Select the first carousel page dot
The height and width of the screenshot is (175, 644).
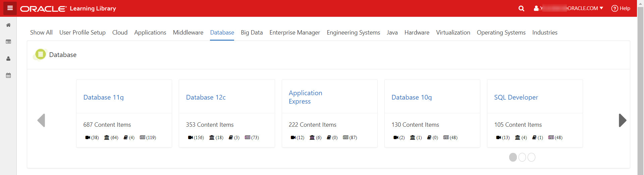[x=513, y=157]
